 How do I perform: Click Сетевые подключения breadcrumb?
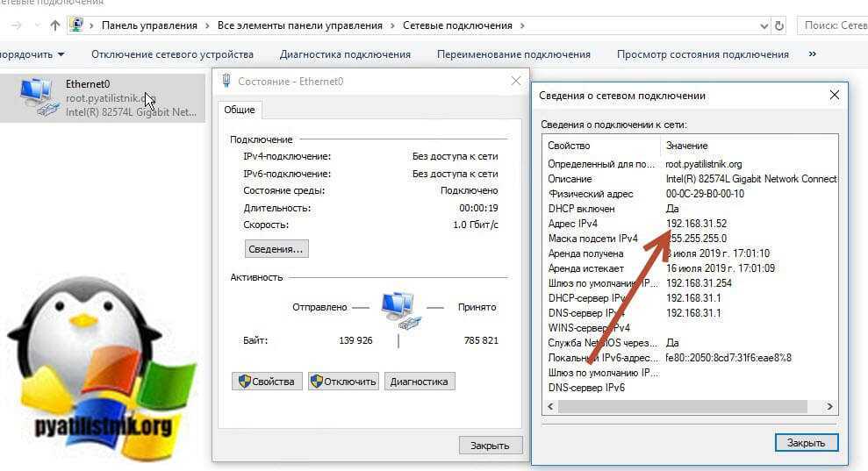(x=457, y=25)
